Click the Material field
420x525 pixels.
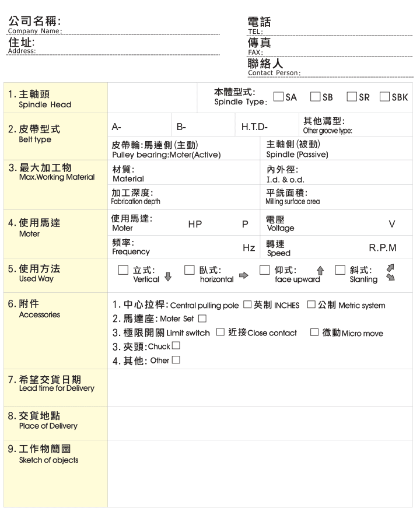(x=184, y=173)
